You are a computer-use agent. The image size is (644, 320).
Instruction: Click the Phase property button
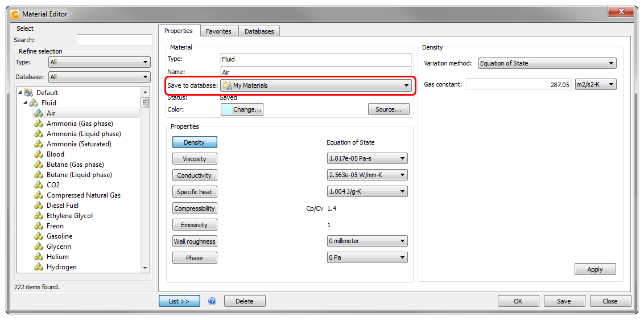coord(194,258)
